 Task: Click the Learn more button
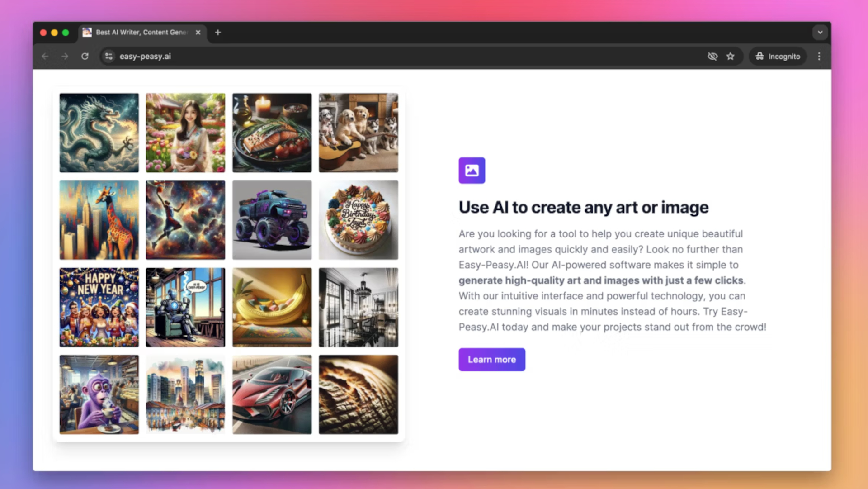[491, 360]
